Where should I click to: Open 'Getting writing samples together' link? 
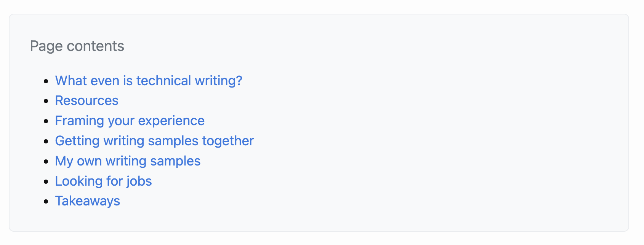(154, 141)
